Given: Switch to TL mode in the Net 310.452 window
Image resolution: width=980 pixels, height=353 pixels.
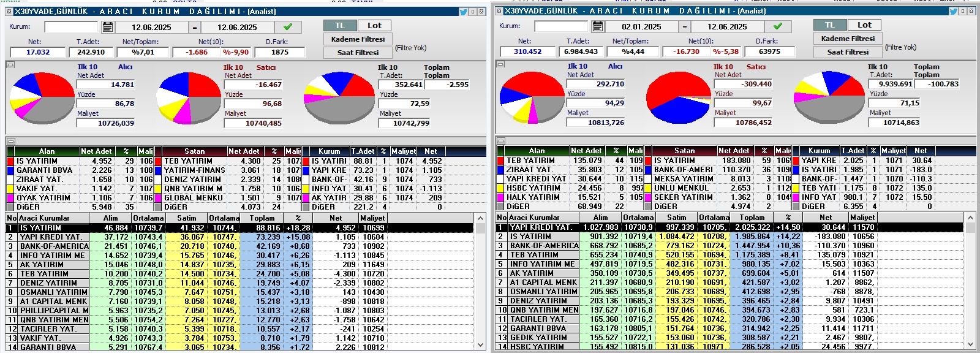Looking at the screenshot, I should 830,25.
